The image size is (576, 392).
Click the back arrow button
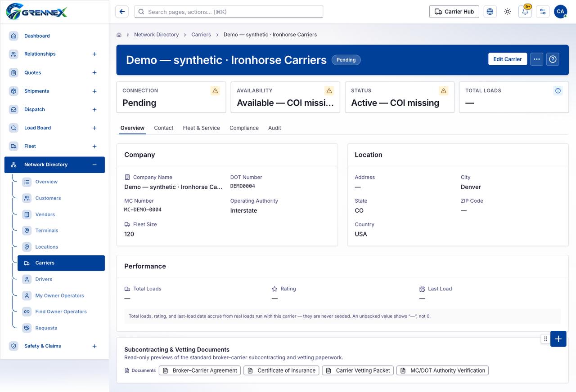click(x=122, y=12)
